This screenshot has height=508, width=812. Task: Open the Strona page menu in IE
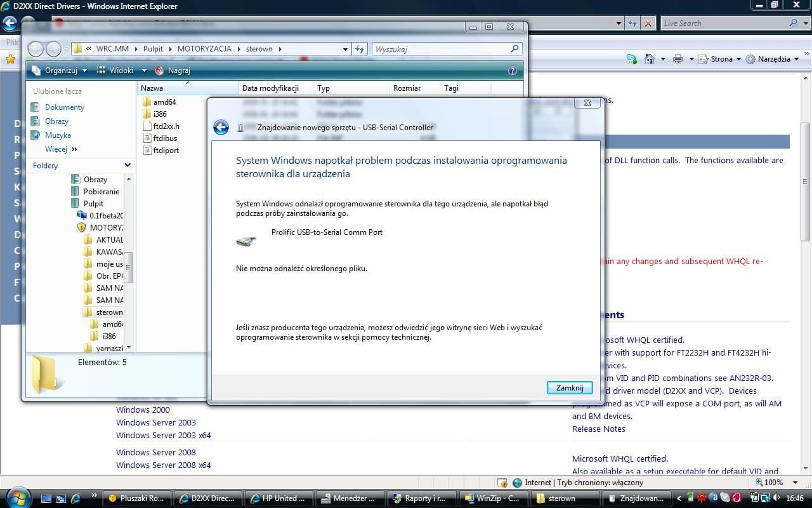(719, 58)
